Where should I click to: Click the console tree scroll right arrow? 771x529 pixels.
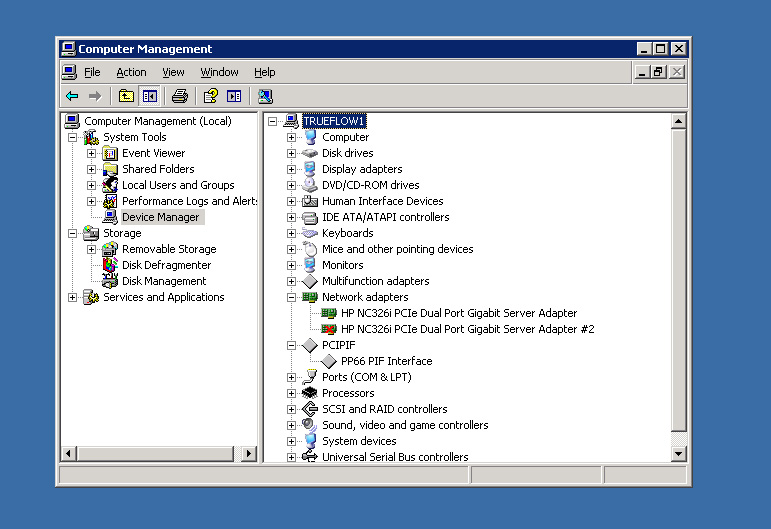click(249, 453)
